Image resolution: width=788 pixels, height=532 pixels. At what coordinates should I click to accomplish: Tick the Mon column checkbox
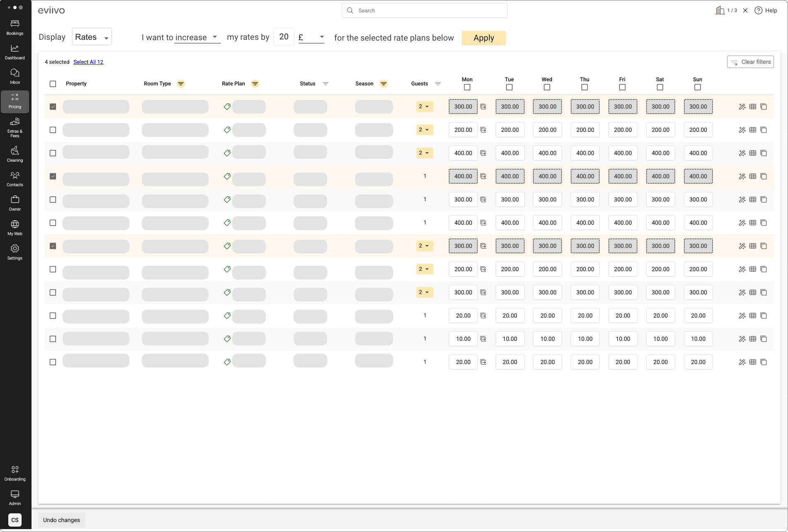pyautogui.click(x=467, y=87)
